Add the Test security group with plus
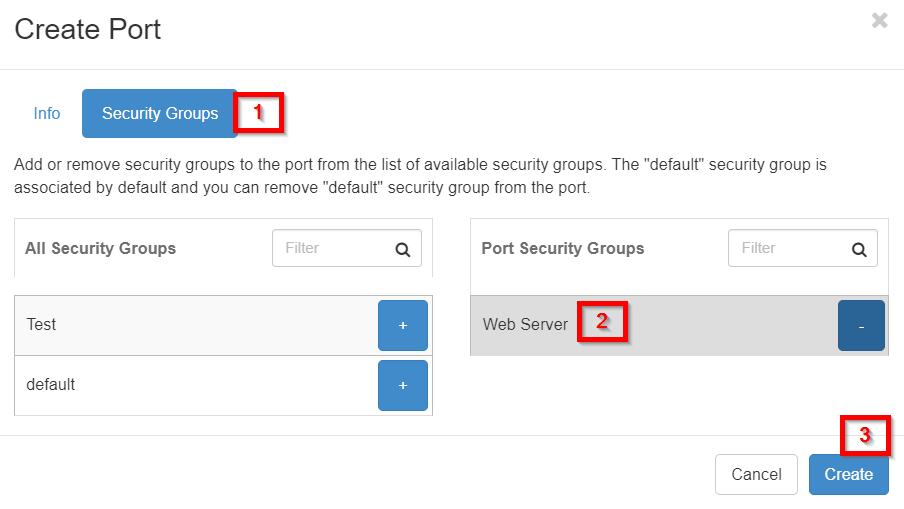This screenshot has width=904, height=509. pos(402,325)
